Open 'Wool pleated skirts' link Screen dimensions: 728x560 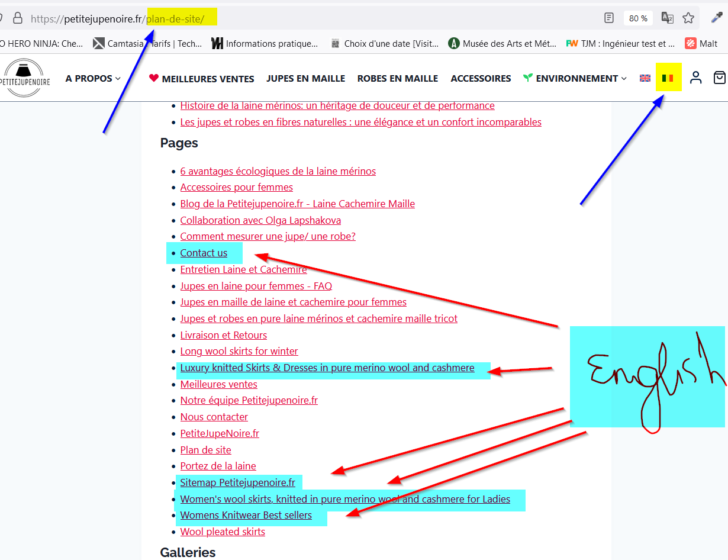[x=223, y=532]
